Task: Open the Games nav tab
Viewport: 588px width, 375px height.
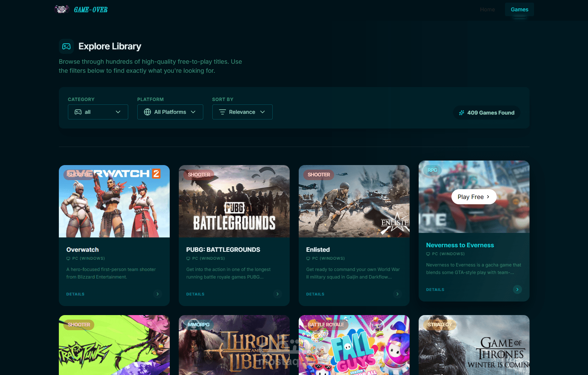Action: [x=519, y=9]
